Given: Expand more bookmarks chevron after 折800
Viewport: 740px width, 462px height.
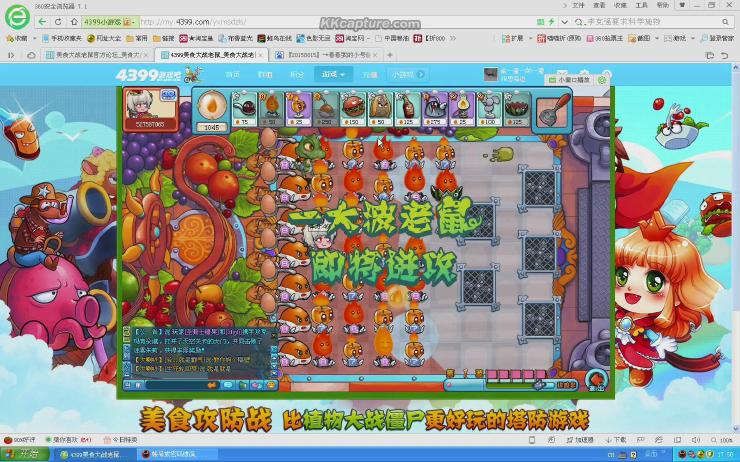Looking at the screenshot, I should point(453,38).
